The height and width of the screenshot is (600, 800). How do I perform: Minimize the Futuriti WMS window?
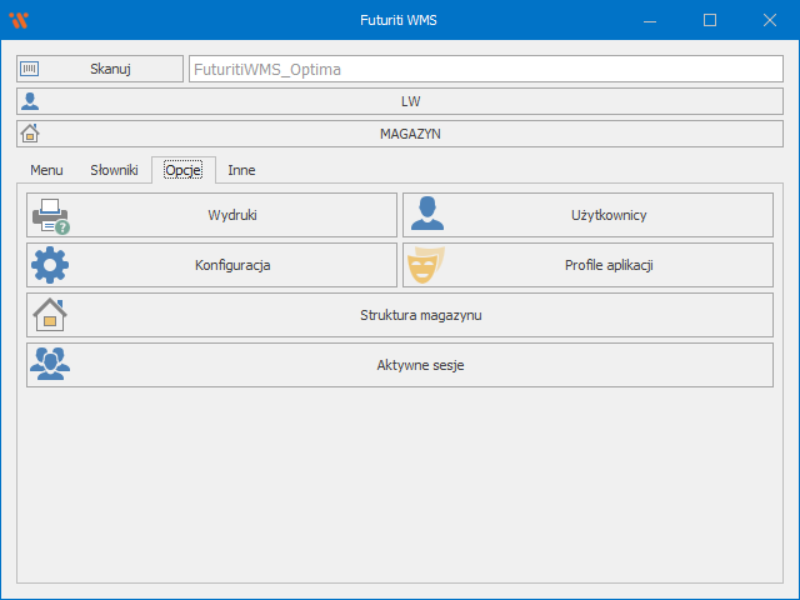649,20
